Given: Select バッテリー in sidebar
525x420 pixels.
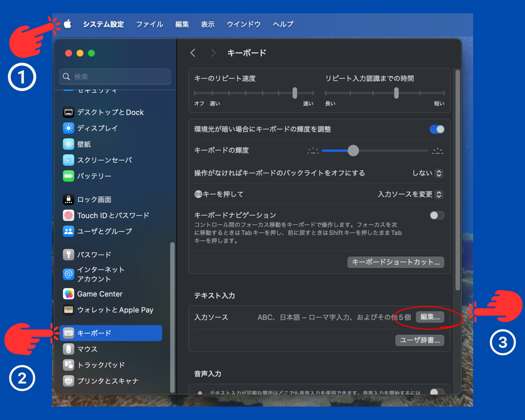Looking at the screenshot, I should (94, 176).
